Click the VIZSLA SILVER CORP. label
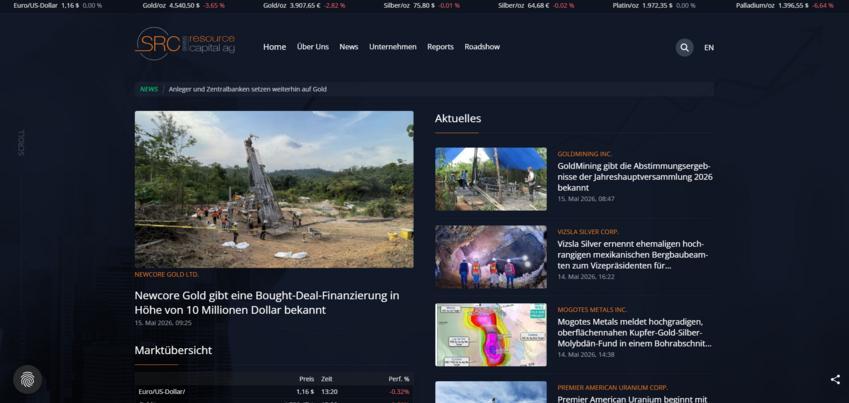This screenshot has height=403, width=849. 588,232
